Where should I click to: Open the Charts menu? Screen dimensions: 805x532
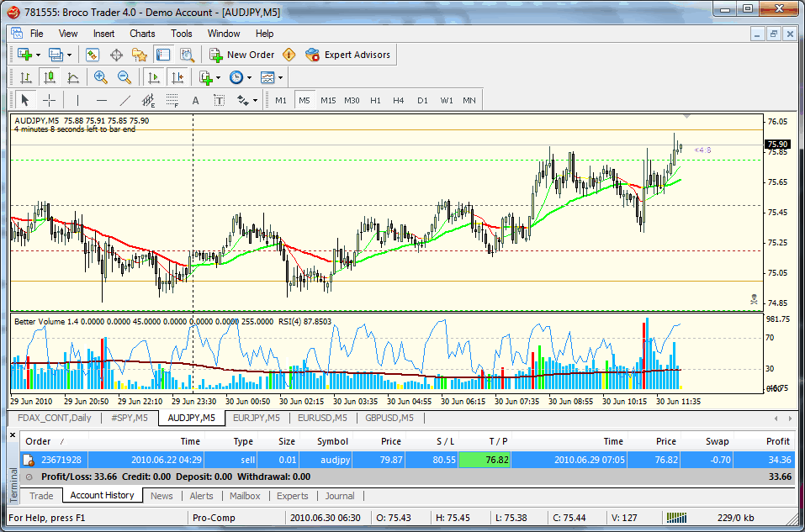pyautogui.click(x=142, y=34)
